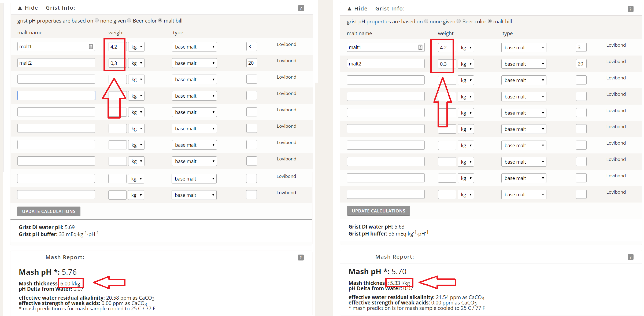Viewport: 644px width, 316px height.
Task: Collapse left panel using Hide triangle
Action: click(x=20, y=8)
